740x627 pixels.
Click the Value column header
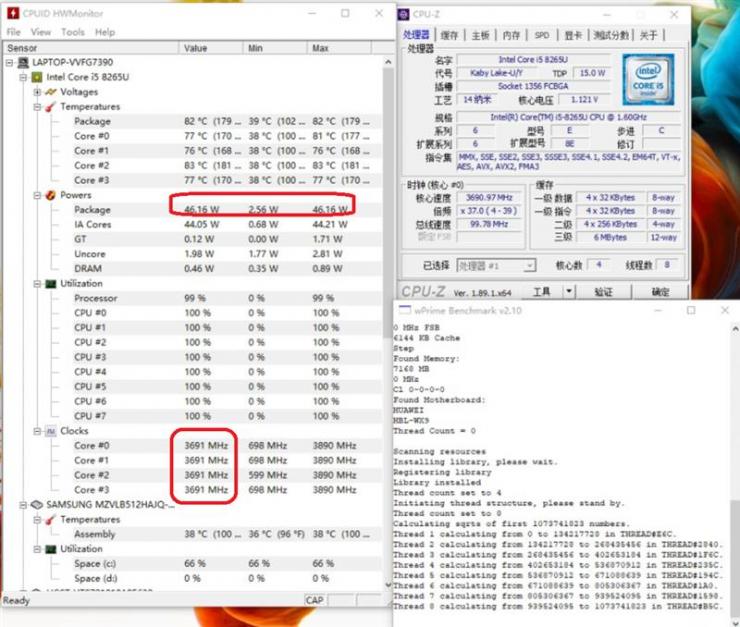click(x=210, y=48)
